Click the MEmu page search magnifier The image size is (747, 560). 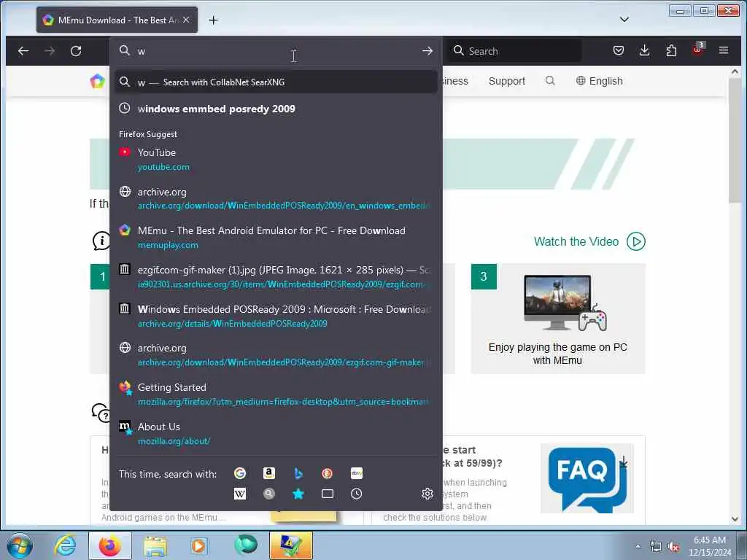click(550, 80)
